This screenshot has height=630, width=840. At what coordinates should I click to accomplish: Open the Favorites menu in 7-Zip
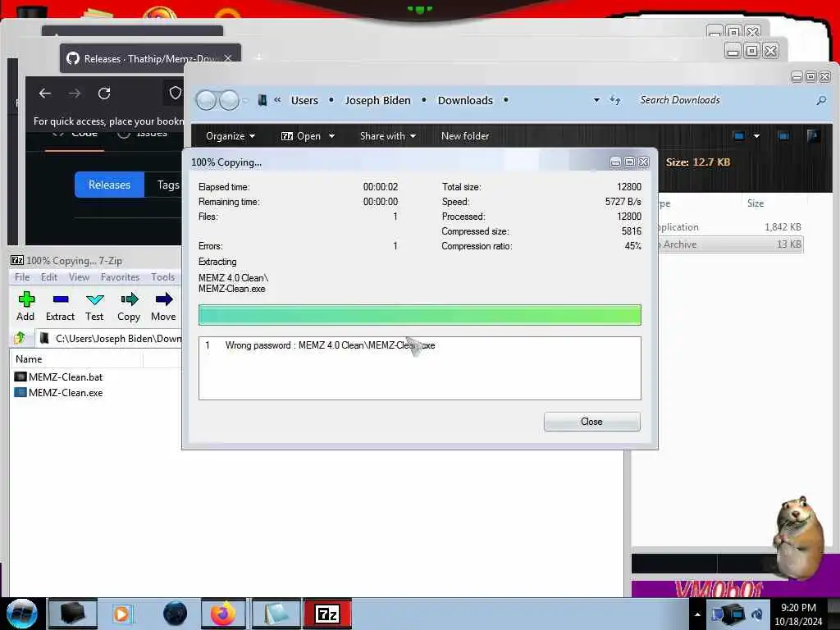pyautogui.click(x=120, y=277)
